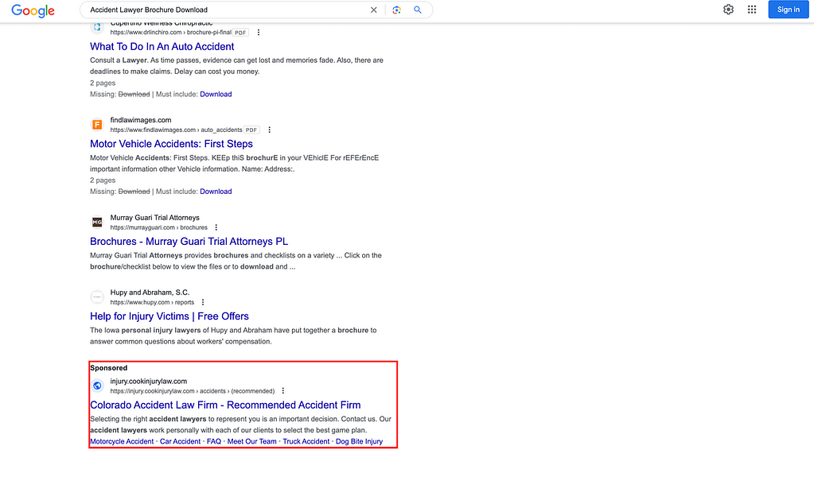This screenshot has width=814, height=504.
Task: Clear the search box with X icon
Action: (373, 10)
